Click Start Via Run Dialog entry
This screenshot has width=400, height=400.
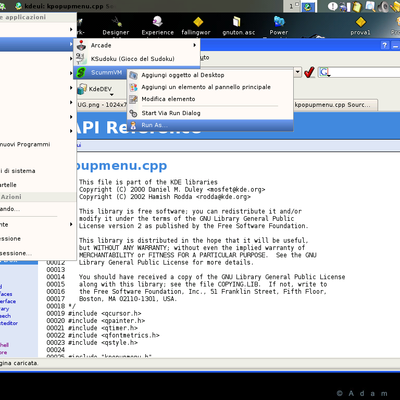tap(210, 113)
